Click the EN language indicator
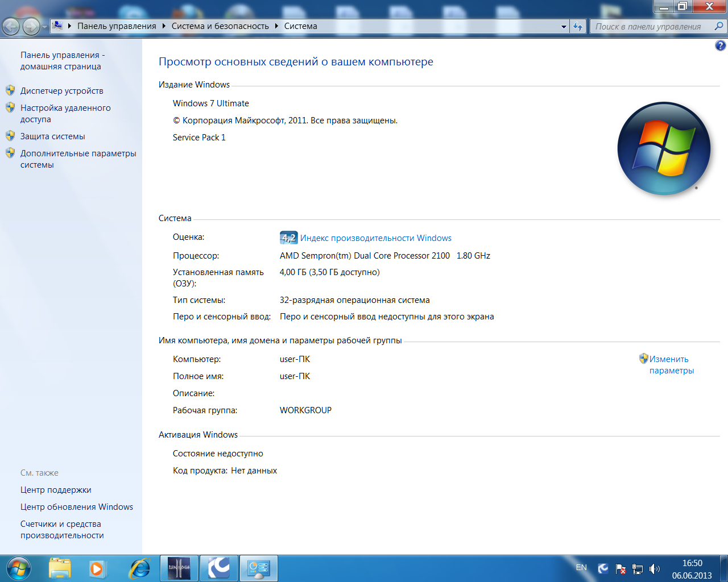Image resolution: width=728 pixels, height=582 pixels. pos(581,567)
